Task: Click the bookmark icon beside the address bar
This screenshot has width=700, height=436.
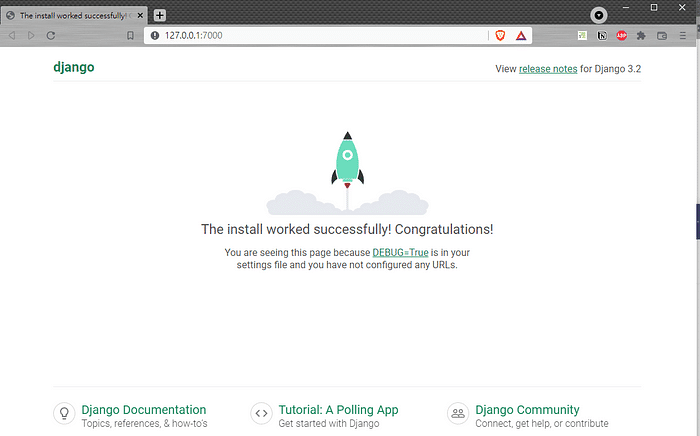Action: coord(130,35)
